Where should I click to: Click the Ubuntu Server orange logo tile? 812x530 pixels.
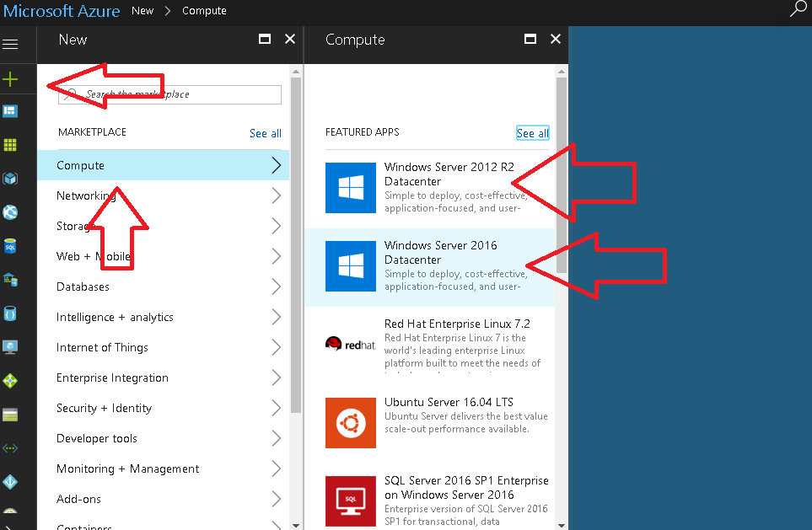coord(351,423)
